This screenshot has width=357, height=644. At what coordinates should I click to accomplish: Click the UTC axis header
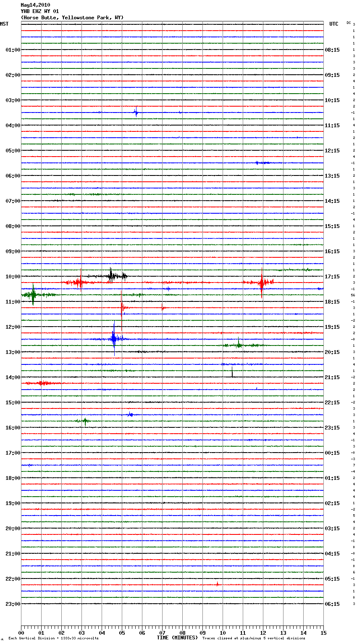[333, 24]
